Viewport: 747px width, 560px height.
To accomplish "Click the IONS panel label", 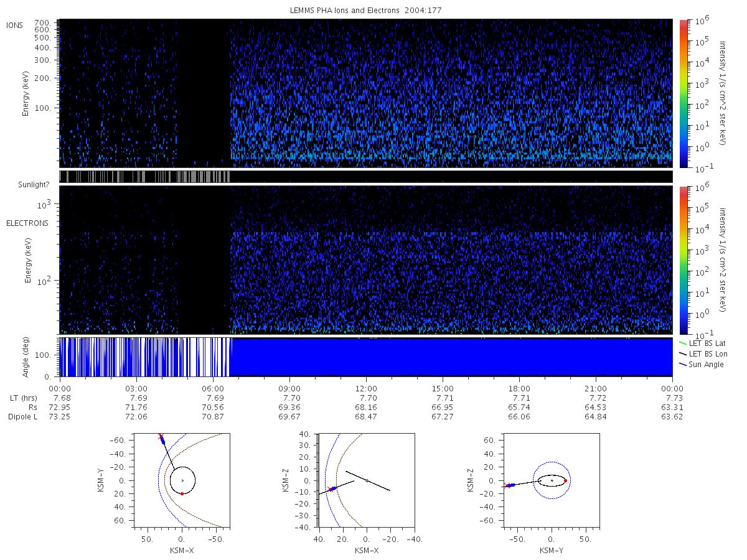I will pyautogui.click(x=16, y=26).
